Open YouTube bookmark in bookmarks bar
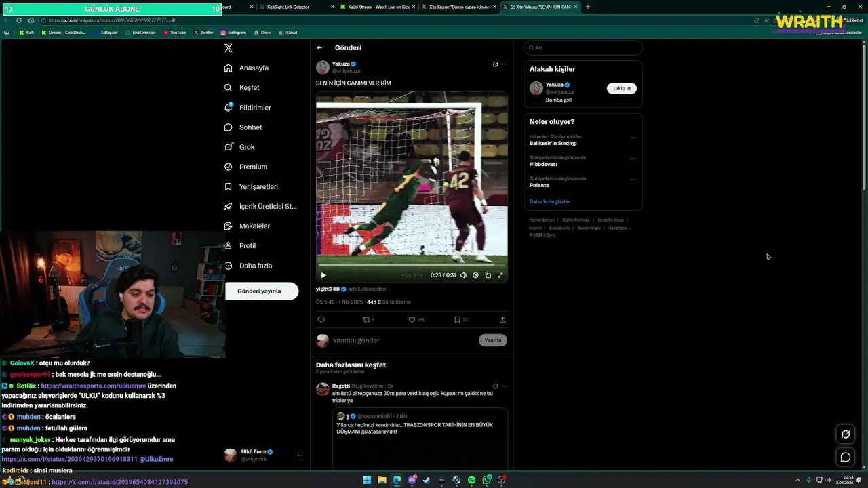Screen dimensions: 868x488 click(175, 33)
